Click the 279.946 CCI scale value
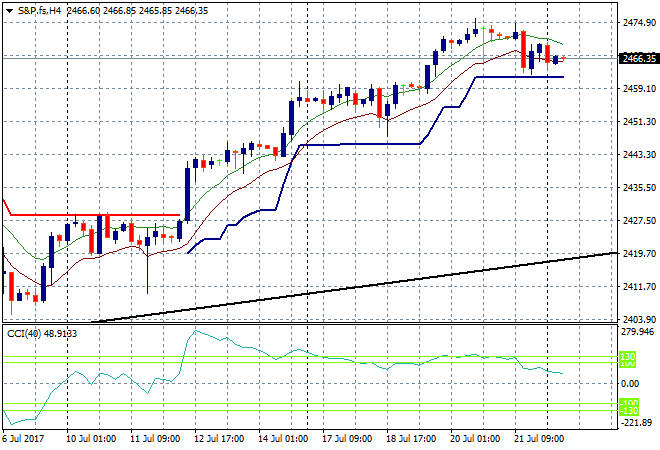The width and height of the screenshot is (660, 450). tap(637, 332)
